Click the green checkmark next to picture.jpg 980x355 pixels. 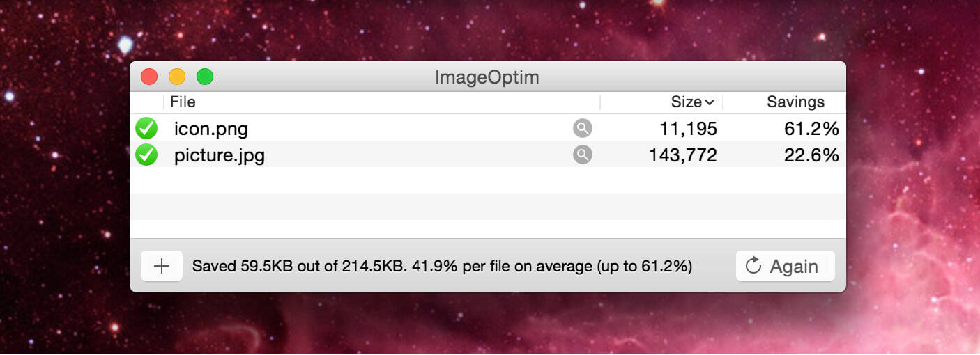click(146, 155)
